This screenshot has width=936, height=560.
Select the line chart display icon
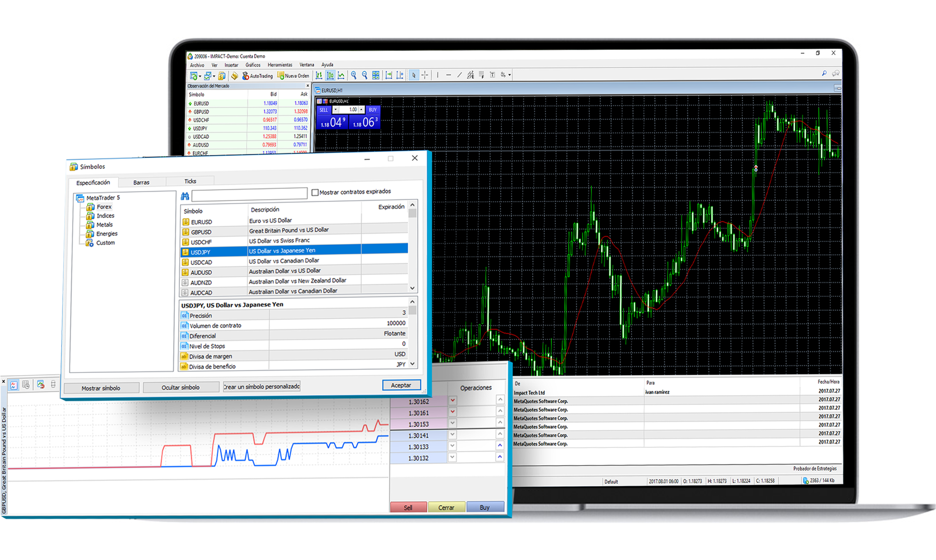coord(341,75)
